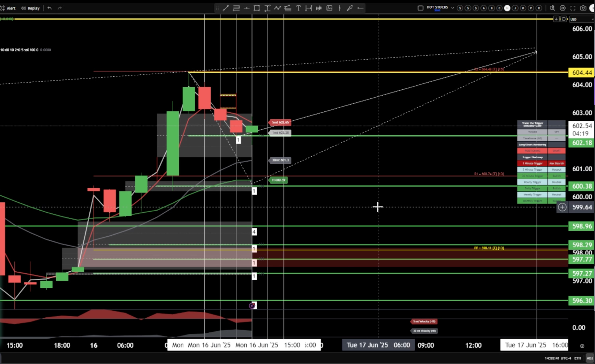Select the bars pattern tool
This screenshot has height=364, width=595.
(x=319, y=8)
